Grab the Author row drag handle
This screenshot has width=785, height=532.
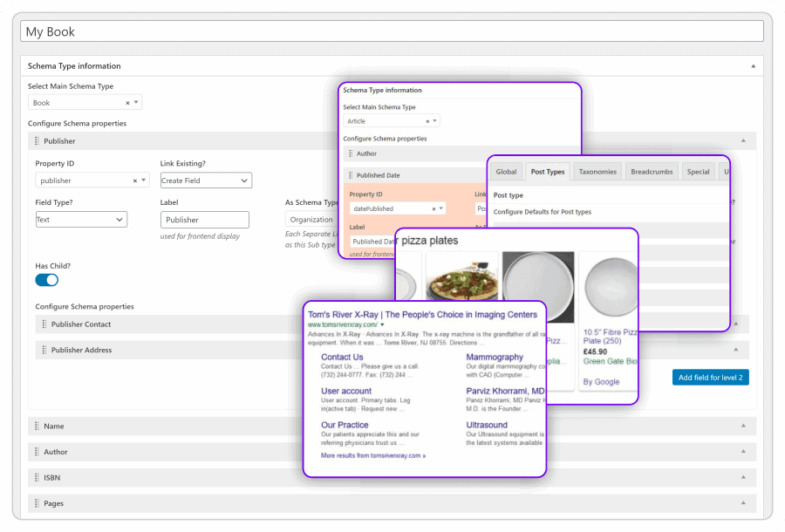click(37, 452)
